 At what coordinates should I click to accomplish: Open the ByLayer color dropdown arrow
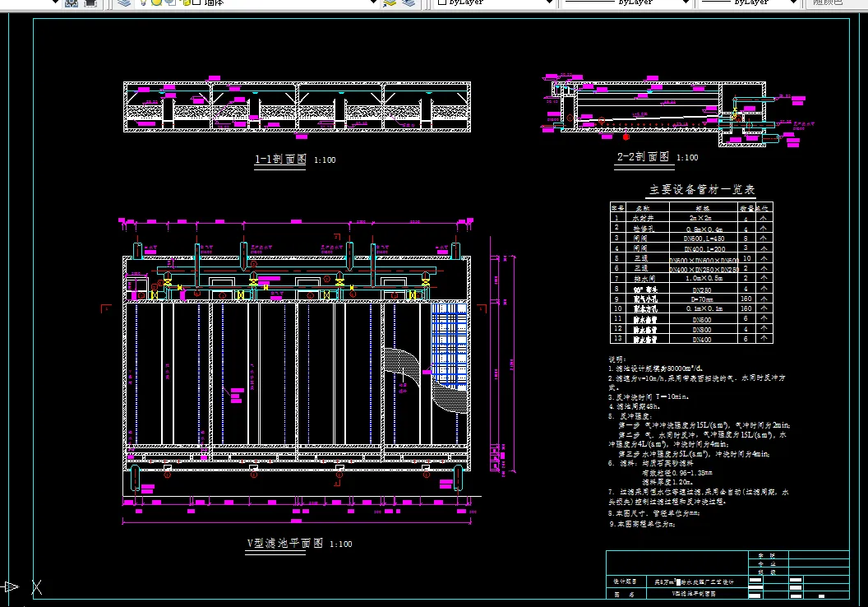549,2
